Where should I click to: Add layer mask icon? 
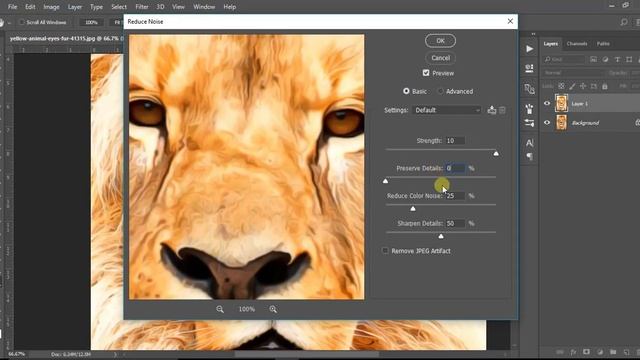coord(587,352)
